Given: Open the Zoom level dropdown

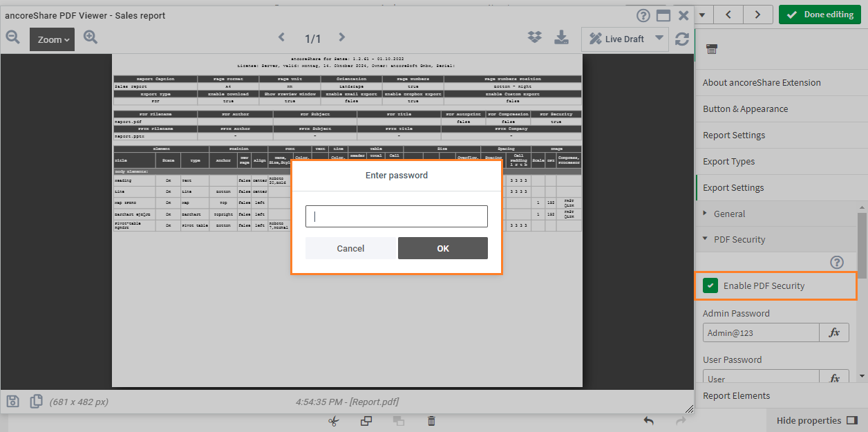Looking at the screenshot, I should [x=52, y=39].
